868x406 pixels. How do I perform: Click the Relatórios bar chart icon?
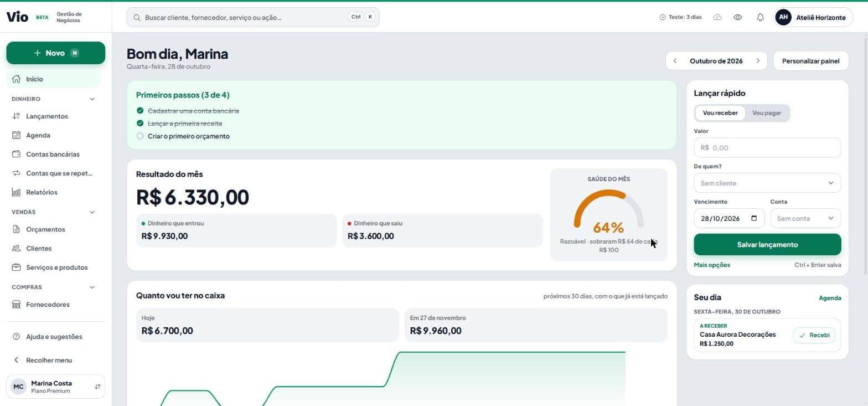(x=16, y=192)
